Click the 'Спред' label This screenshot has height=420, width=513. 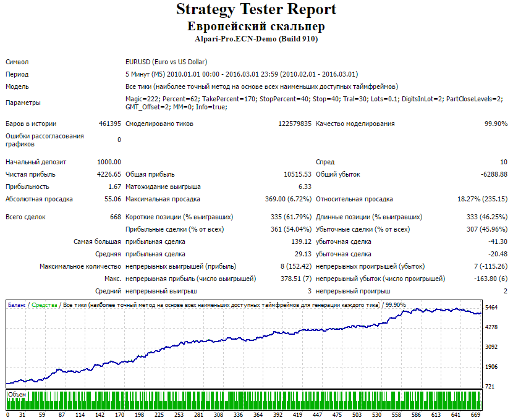pyautogui.click(x=325, y=162)
